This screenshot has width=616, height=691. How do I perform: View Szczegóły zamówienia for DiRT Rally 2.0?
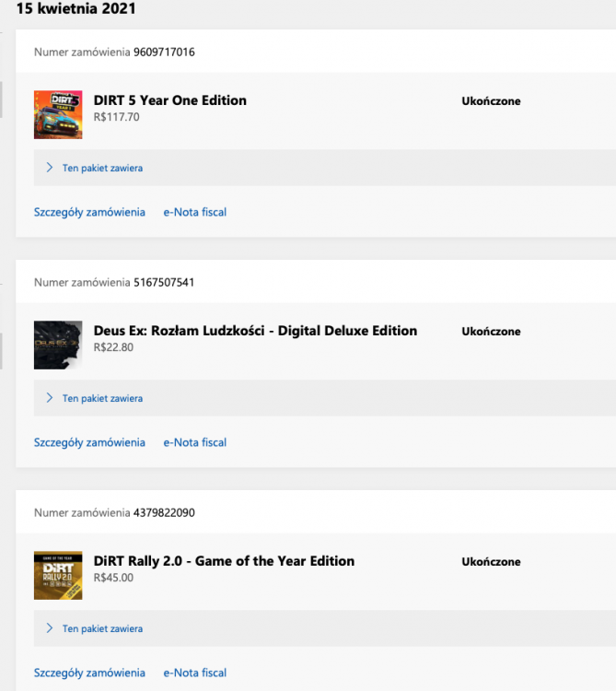pos(89,673)
